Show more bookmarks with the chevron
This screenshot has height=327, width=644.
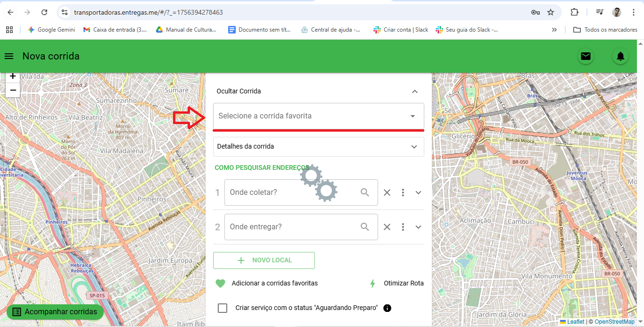click(554, 30)
